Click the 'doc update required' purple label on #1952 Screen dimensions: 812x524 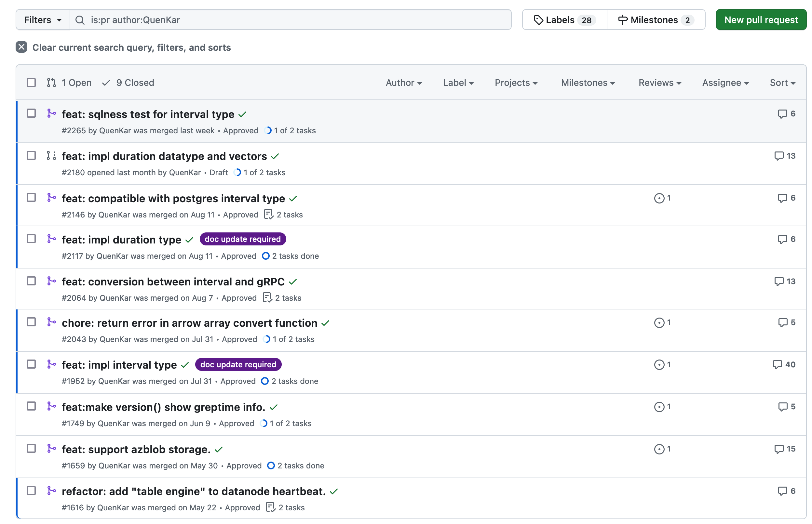238,364
